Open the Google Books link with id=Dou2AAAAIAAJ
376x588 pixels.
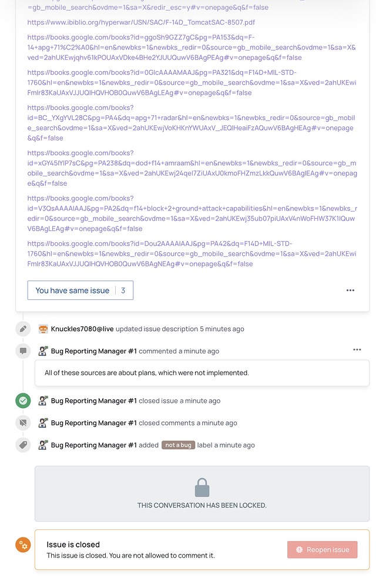tap(192, 253)
